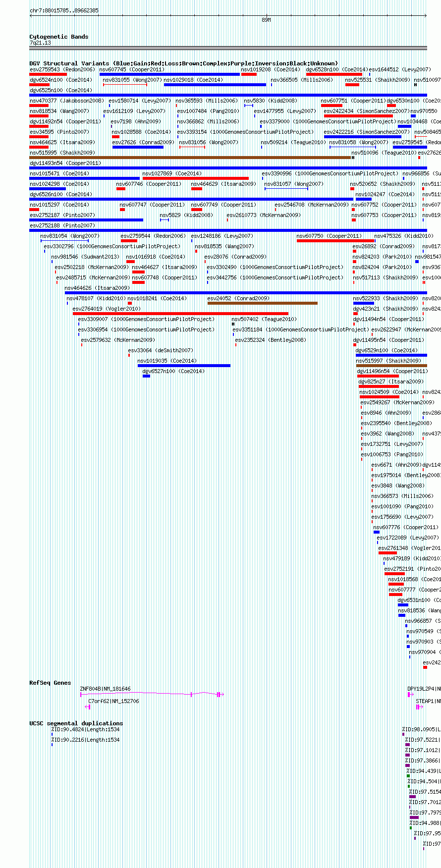Viewport: 441px width, 868px height.
Task: Select the blue bar of nsv607745 (Cooper2011)
Action: (x=169, y=74)
